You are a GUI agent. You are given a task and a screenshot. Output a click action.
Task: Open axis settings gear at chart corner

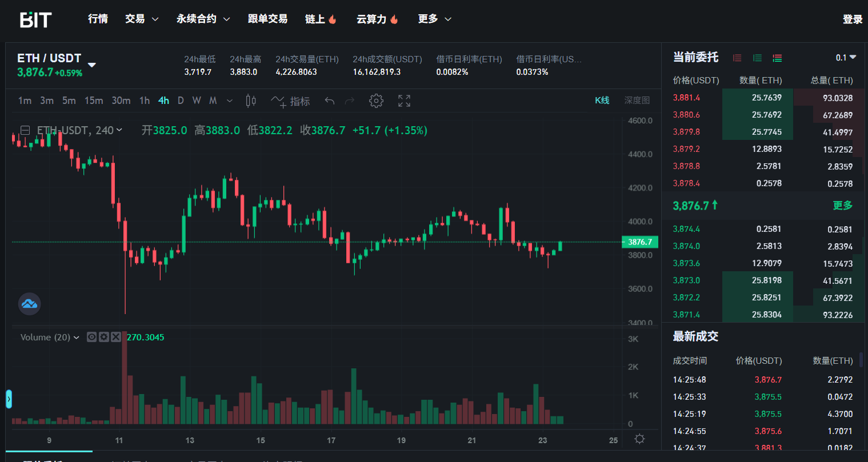point(639,439)
